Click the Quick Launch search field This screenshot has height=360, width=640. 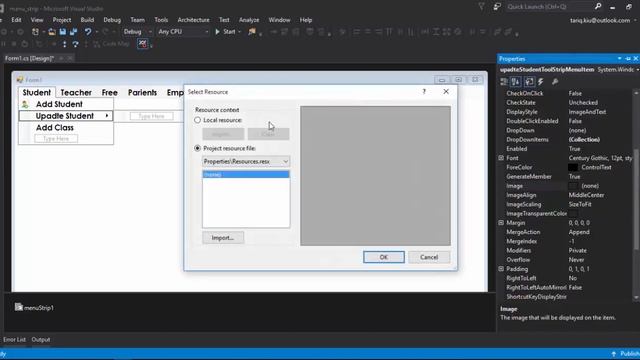549,7
